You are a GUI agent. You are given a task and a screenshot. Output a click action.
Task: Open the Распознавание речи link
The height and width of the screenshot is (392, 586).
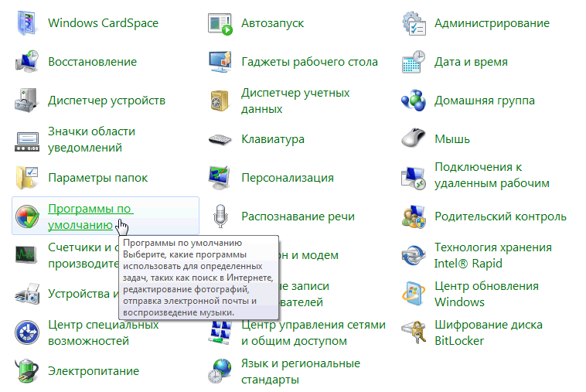[298, 216]
